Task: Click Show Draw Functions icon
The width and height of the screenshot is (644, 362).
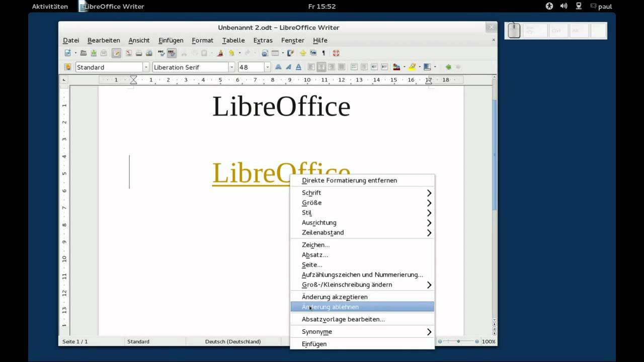Action: [x=290, y=53]
